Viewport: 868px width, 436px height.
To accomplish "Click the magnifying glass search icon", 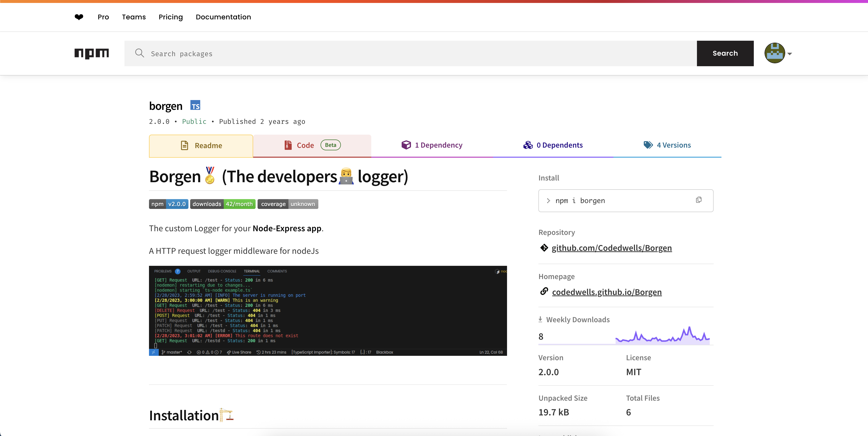I will pyautogui.click(x=139, y=53).
